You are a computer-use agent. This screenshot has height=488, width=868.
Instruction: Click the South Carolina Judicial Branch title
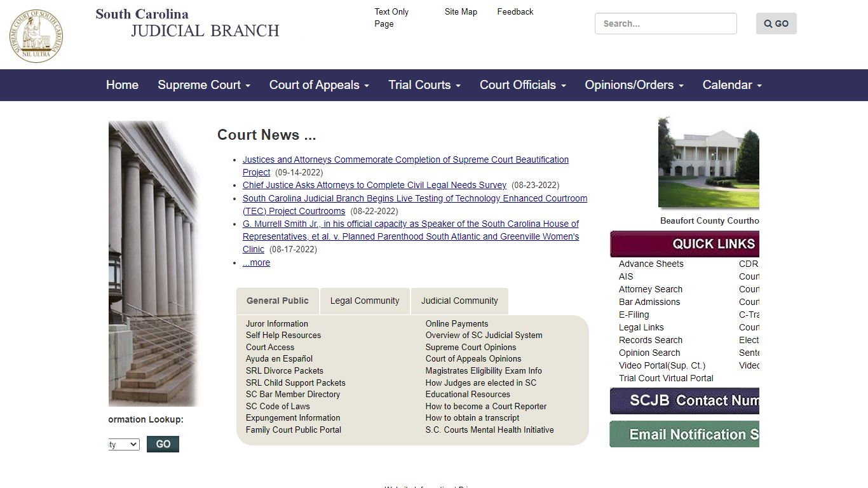[x=187, y=23]
